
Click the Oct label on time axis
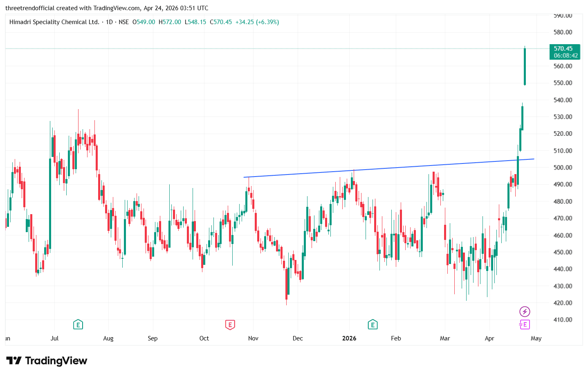click(204, 338)
